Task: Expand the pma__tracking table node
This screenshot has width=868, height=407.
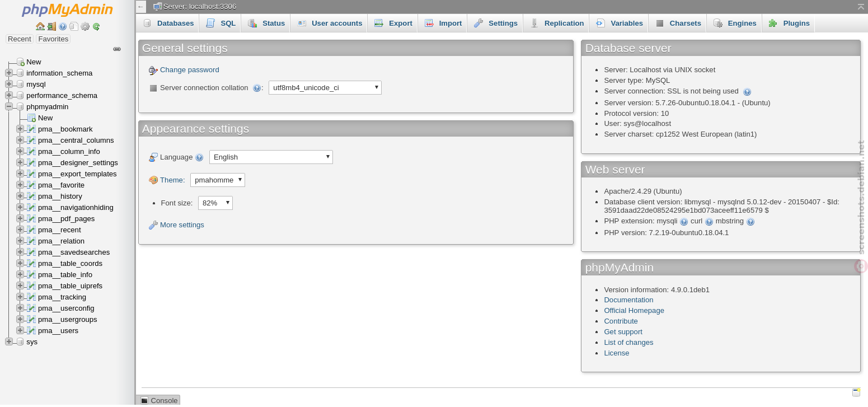Action: [x=20, y=297]
